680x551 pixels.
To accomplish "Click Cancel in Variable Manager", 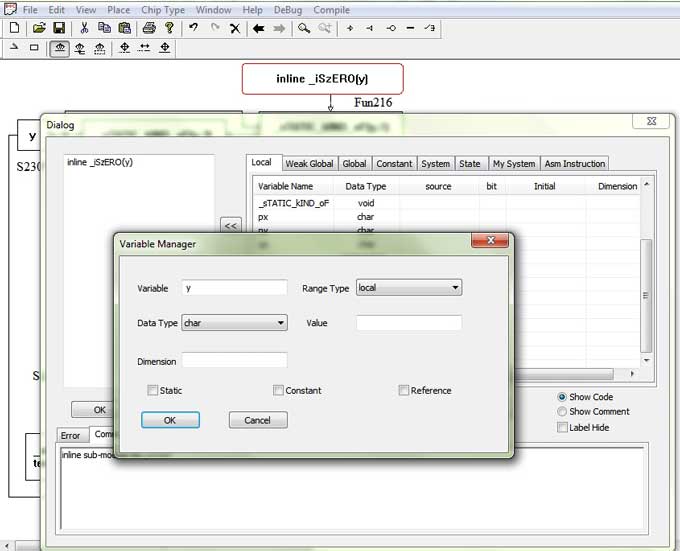I will click(x=258, y=420).
